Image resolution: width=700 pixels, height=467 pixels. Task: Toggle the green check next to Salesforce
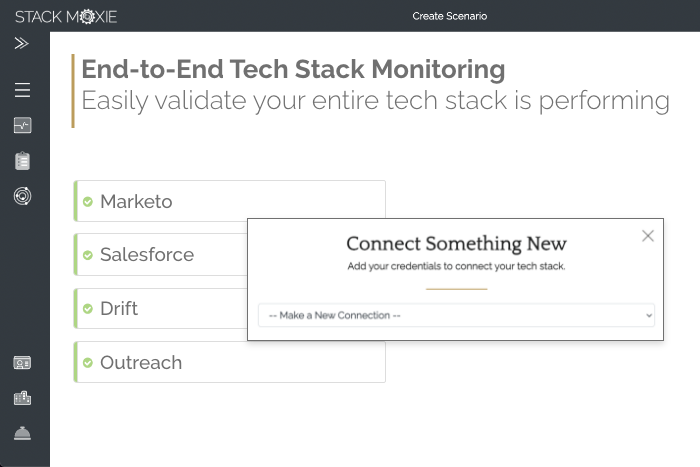[88, 255]
